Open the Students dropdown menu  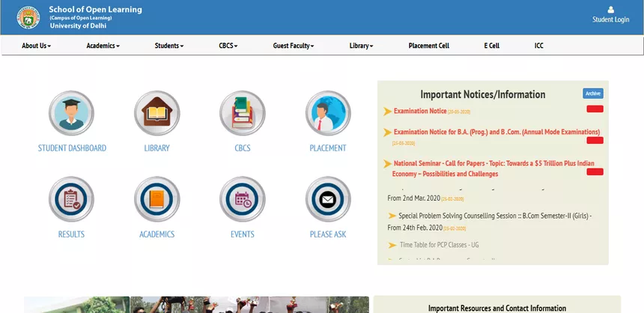tap(168, 46)
